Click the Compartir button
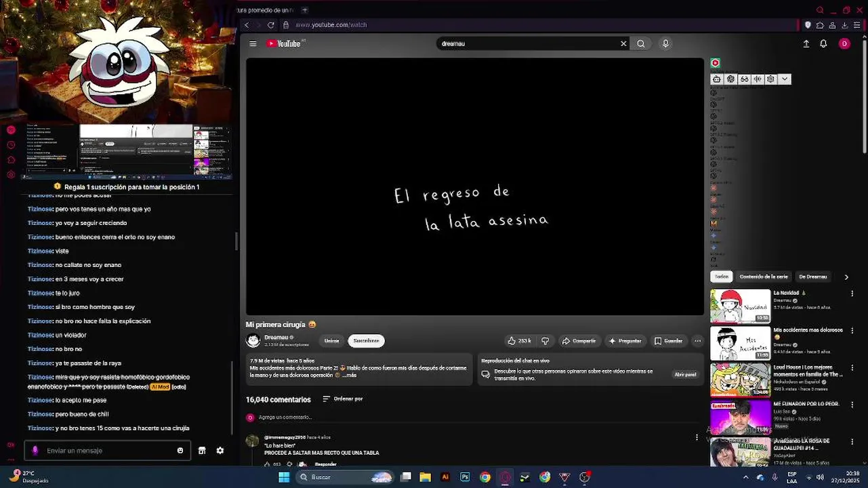Viewport: 868px width, 488px height. [579, 341]
